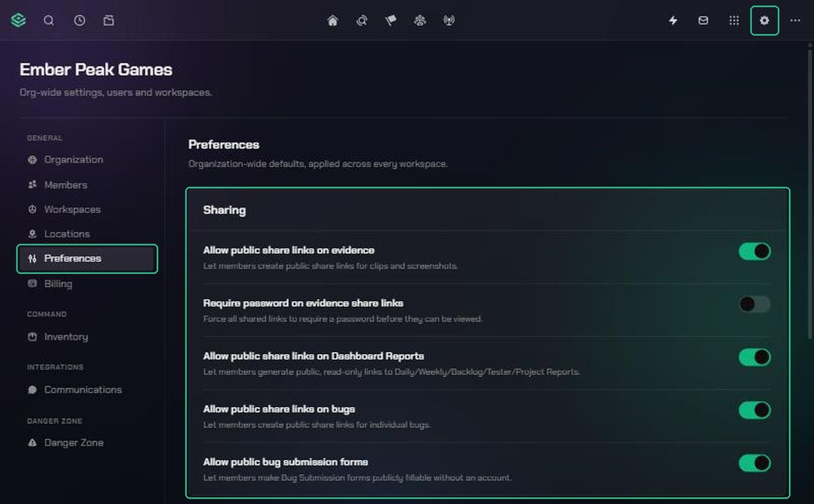Viewport: 814px width, 504px height.
Task: Open the flag icon in top navigation
Action: coord(391,20)
